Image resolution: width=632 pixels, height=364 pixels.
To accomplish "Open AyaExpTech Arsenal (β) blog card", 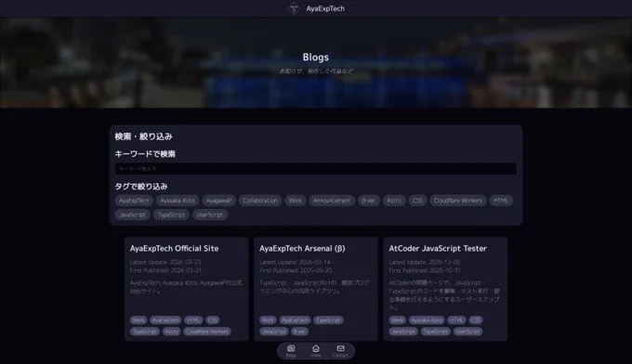I will (316, 289).
